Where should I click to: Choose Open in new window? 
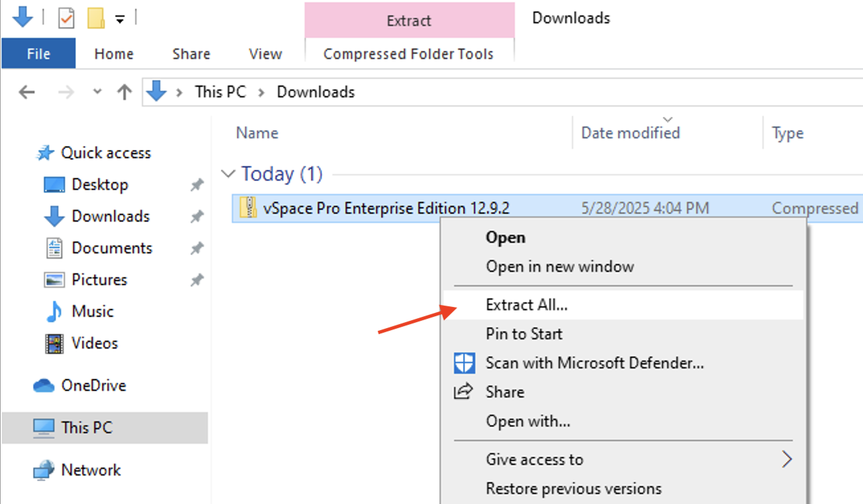pyautogui.click(x=560, y=267)
